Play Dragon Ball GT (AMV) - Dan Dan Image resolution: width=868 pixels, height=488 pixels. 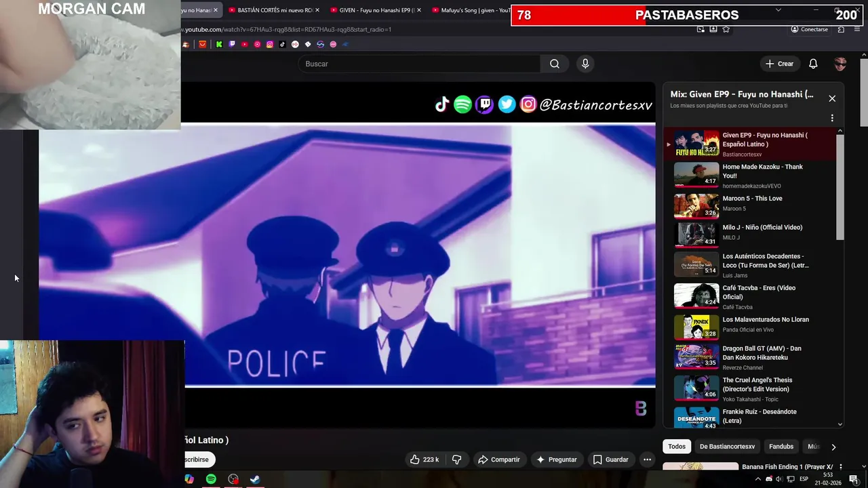point(753,357)
